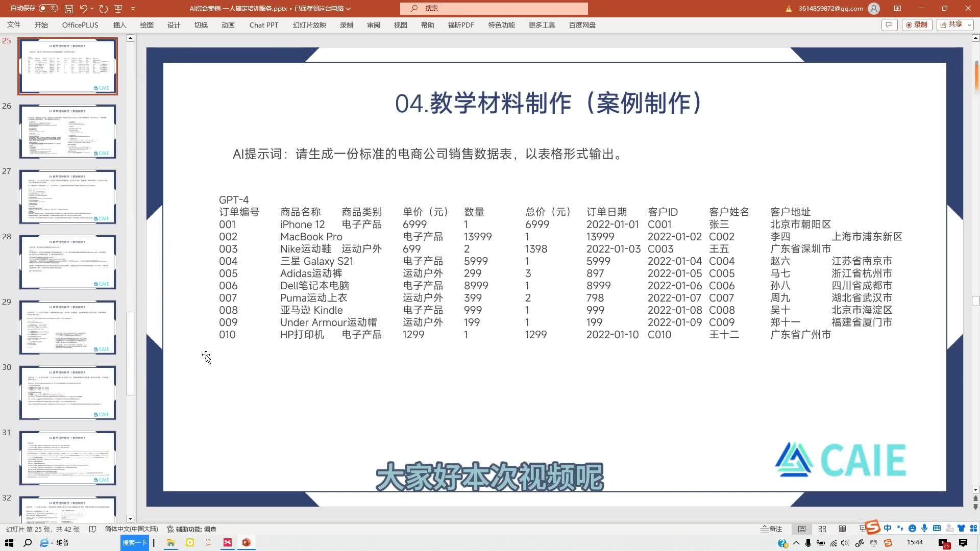Screen dimensions: 980x551
Task: Switch to Slide Sorter view icon
Action: coord(822,529)
